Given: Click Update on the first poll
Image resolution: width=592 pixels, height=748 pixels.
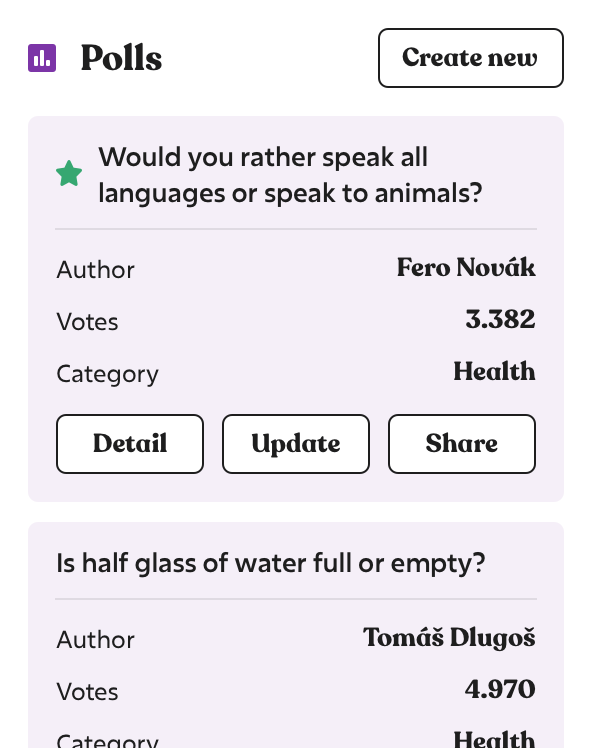Looking at the screenshot, I should pyautogui.click(x=296, y=444).
